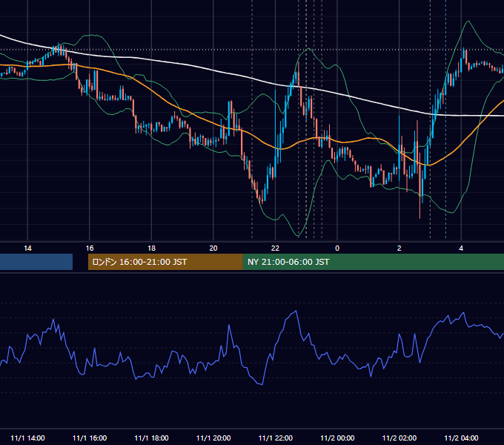This screenshot has height=445, width=504.
Task: Click hour label 20 on price chart axis
Action: click(x=213, y=248)
